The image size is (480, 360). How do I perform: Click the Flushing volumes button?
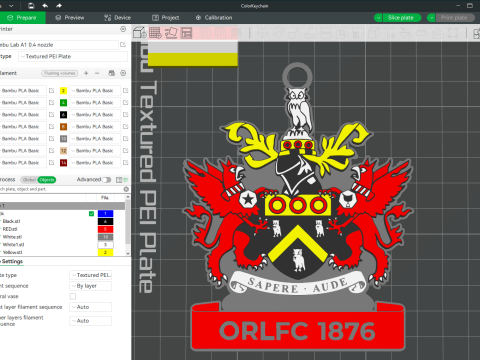pyautogui.click(x=60, y=73)
